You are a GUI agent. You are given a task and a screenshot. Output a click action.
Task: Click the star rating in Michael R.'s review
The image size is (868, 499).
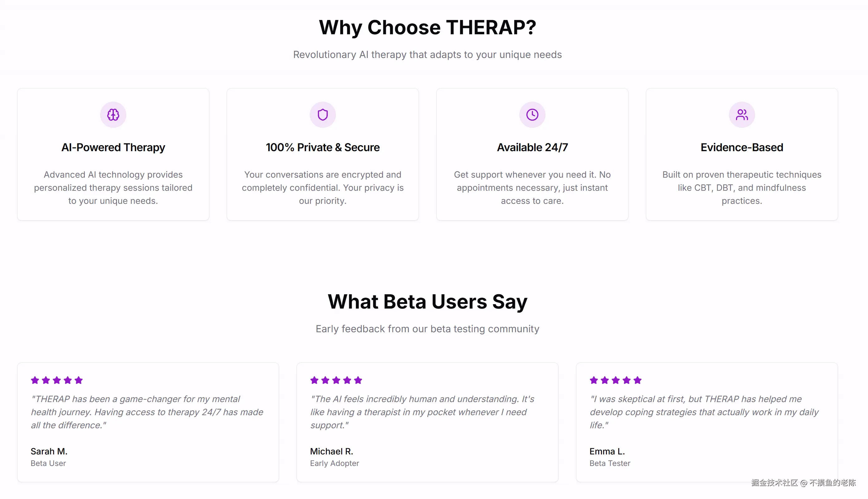point(336,380)
